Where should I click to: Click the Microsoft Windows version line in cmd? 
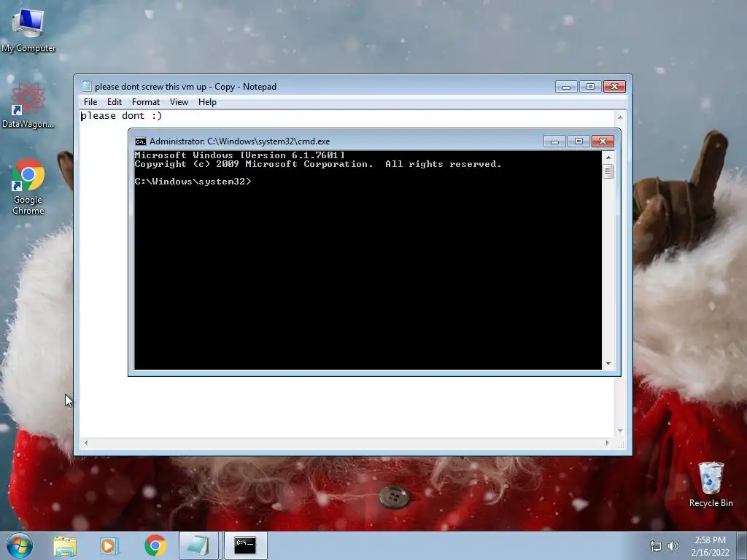[x=239, y=155]
